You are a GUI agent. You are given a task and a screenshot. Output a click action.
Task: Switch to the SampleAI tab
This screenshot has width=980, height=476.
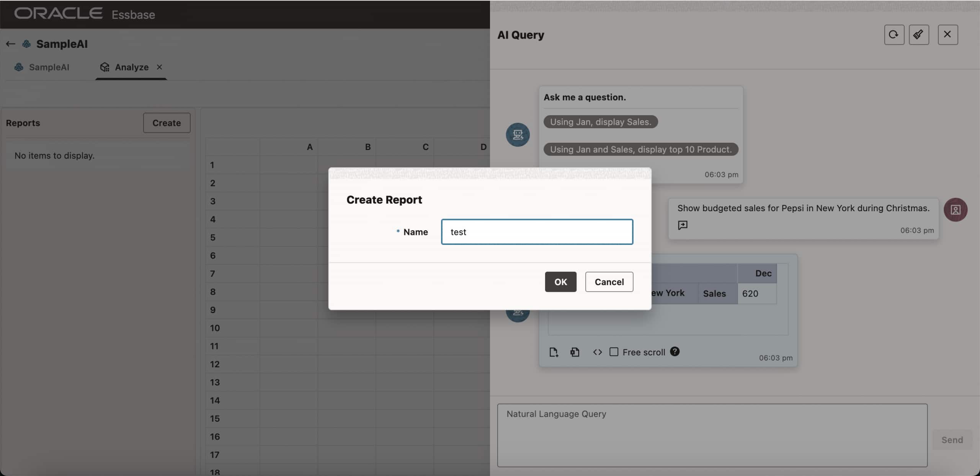tap(49, 67)
